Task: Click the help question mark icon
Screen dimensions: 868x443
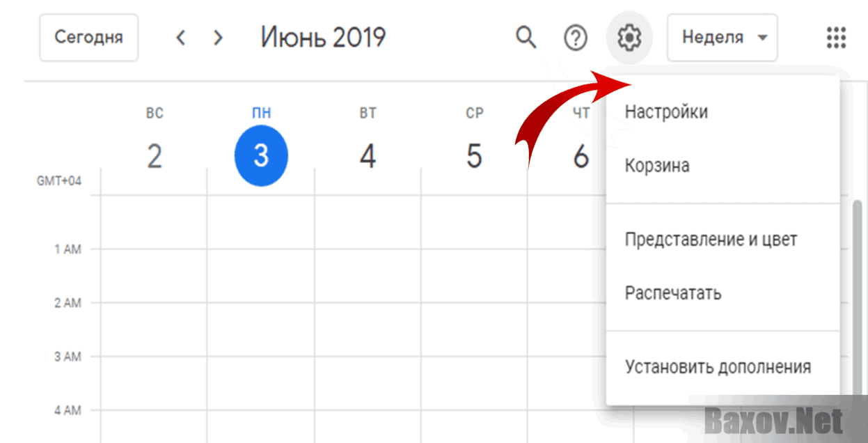Action: [x=576, y=38]
